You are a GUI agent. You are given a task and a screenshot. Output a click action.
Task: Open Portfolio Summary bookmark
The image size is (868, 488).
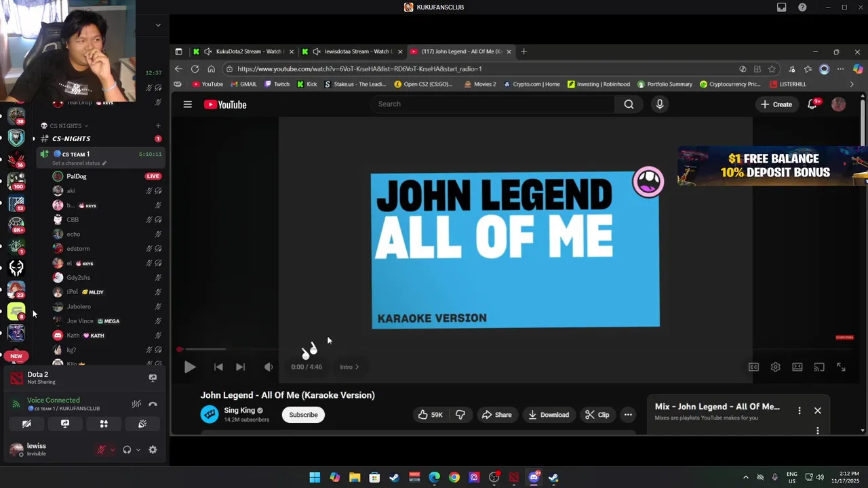[x=665, y=84]
